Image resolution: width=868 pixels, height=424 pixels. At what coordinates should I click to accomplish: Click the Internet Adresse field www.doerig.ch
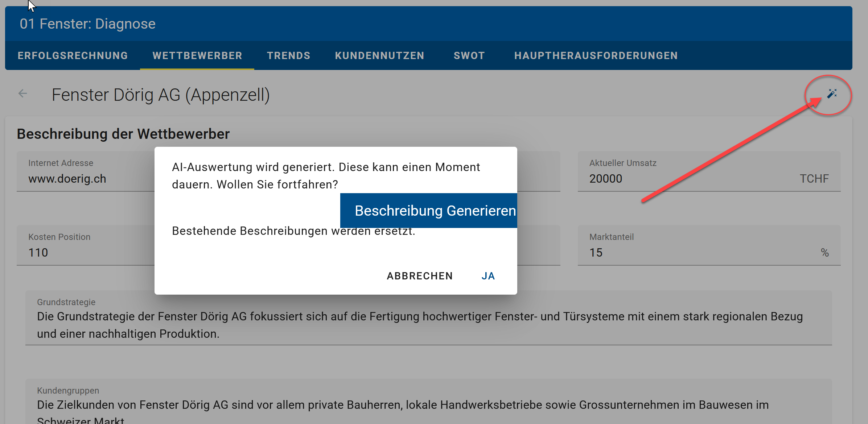(x=86, y=171)
